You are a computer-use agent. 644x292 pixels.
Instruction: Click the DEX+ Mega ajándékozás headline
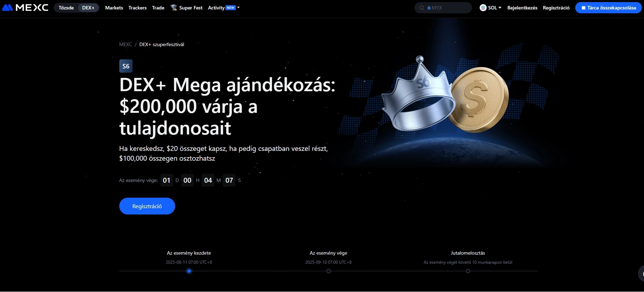[227, 106]
